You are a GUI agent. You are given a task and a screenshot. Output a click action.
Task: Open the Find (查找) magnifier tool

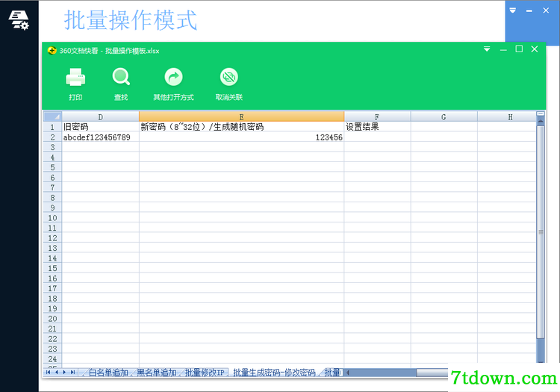tap(121, 77)
